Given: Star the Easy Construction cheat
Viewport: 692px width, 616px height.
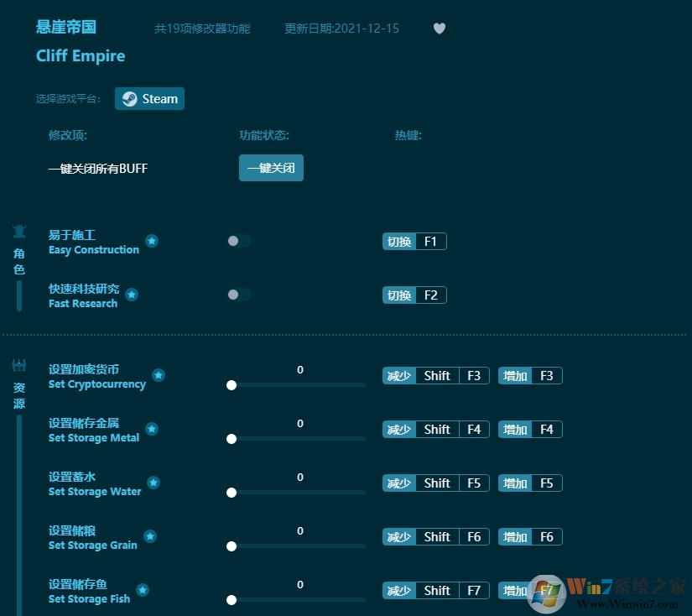Looking at the screenshot, I should coord(152,241).
